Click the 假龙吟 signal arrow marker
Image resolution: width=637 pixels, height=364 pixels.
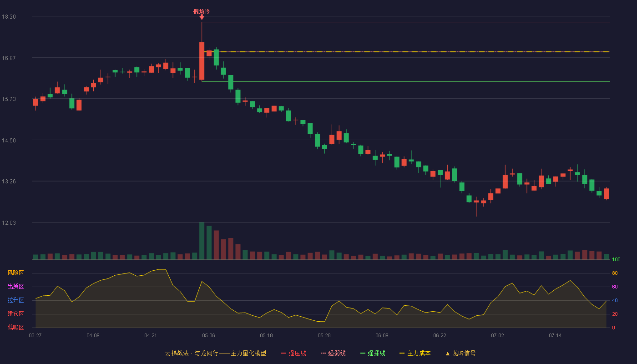tap(202, 17)
